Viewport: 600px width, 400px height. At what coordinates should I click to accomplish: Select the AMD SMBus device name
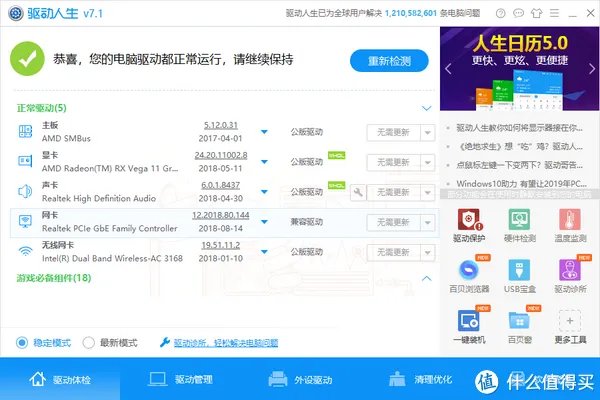pyautogui.click(x=66, y=138)
